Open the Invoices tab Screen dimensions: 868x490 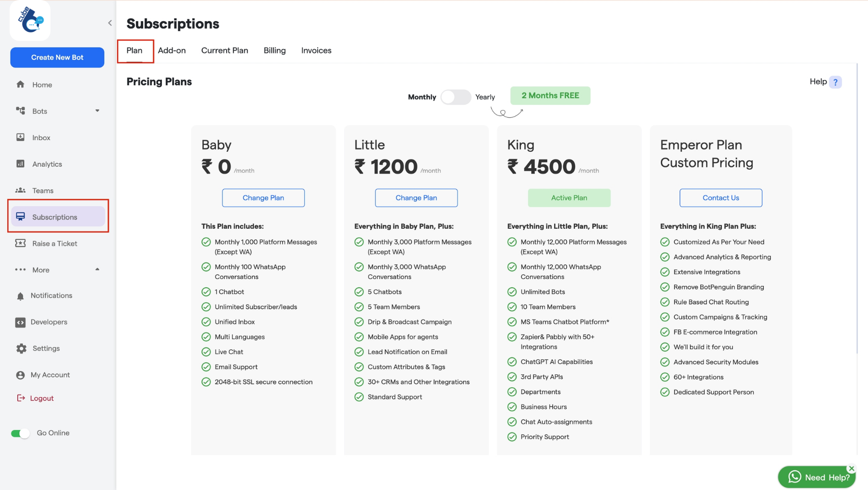coord(316,50)
